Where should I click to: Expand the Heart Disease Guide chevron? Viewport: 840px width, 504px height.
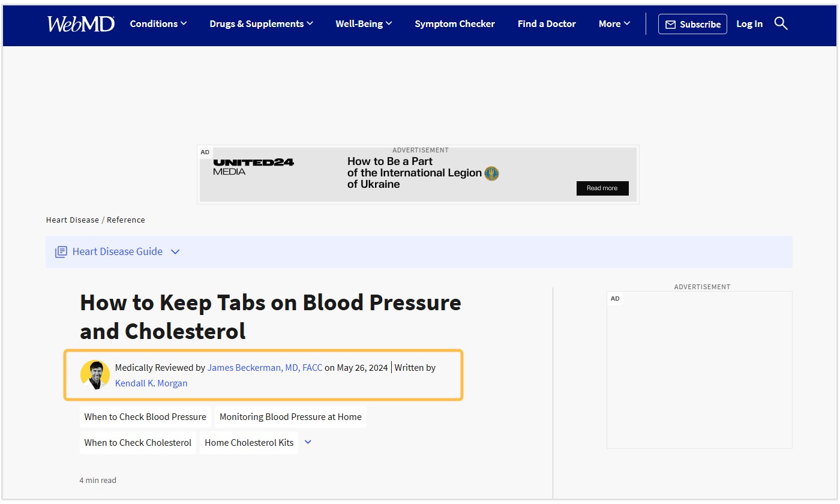coord(175,252)
